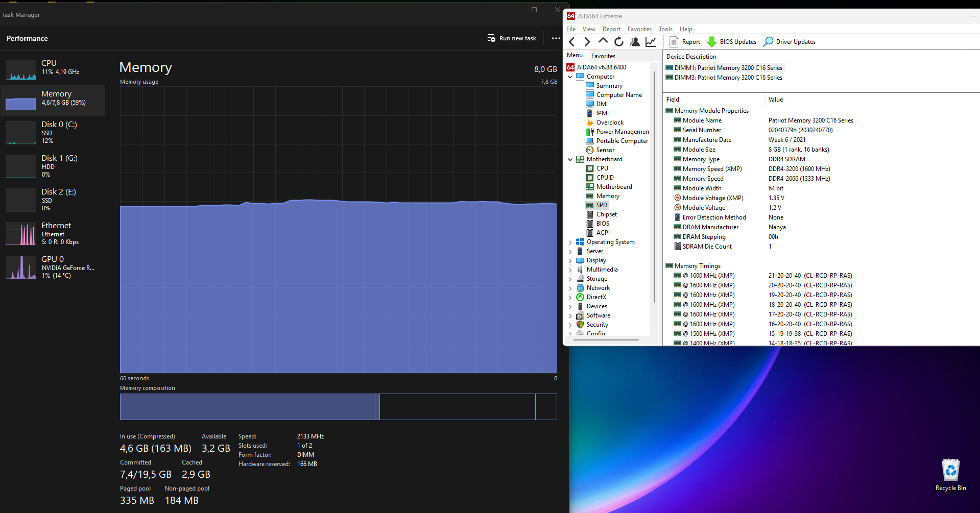Collapse the Computer node in AIDA64 tree
980x513 pixels.
click(x=570, y=77)
